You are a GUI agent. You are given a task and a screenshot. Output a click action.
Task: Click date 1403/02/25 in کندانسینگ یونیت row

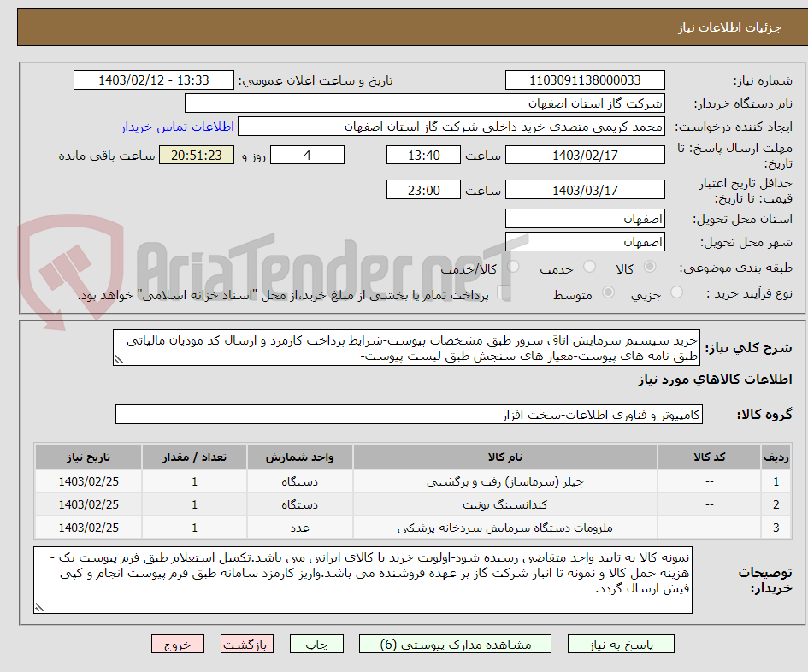click(88, 504)
